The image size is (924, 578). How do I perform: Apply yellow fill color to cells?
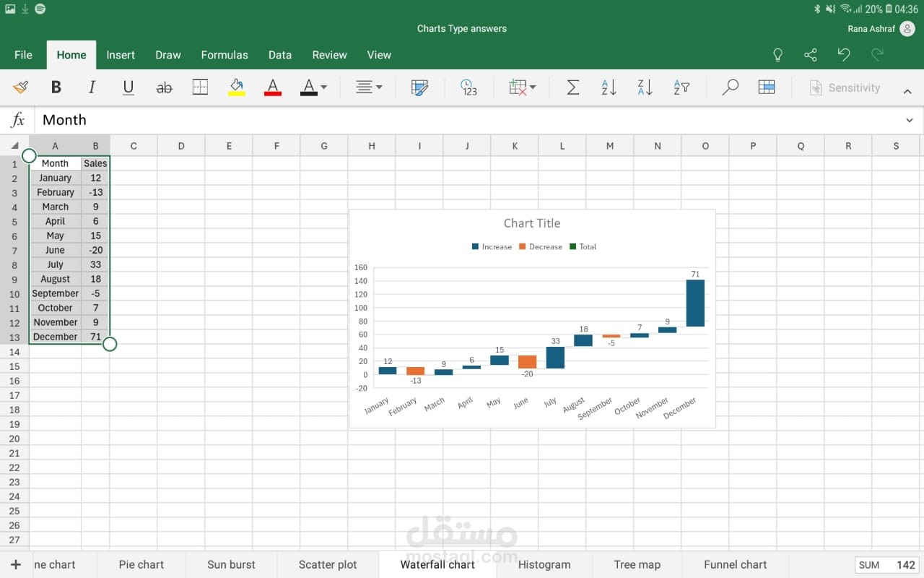tap(237, 87)
